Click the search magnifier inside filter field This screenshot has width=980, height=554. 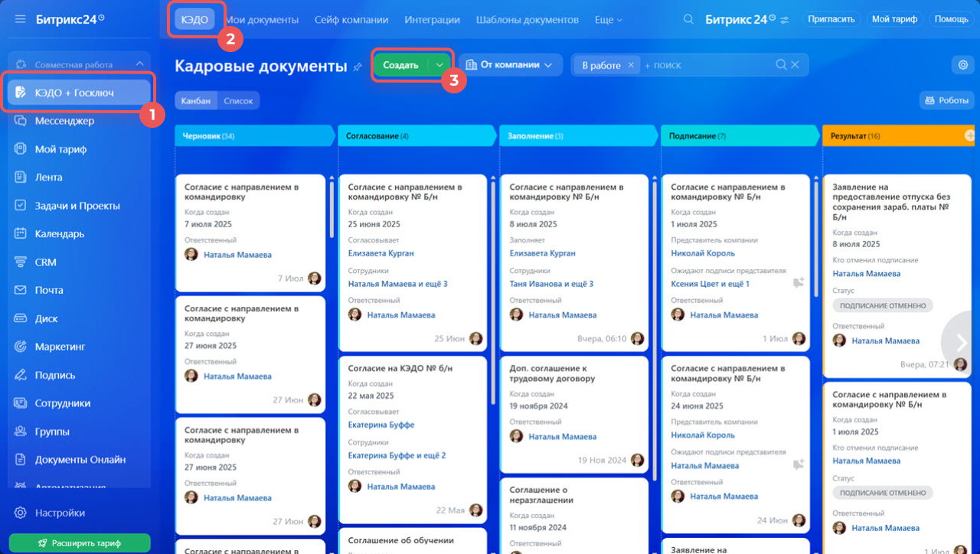(x=781, y=65)
